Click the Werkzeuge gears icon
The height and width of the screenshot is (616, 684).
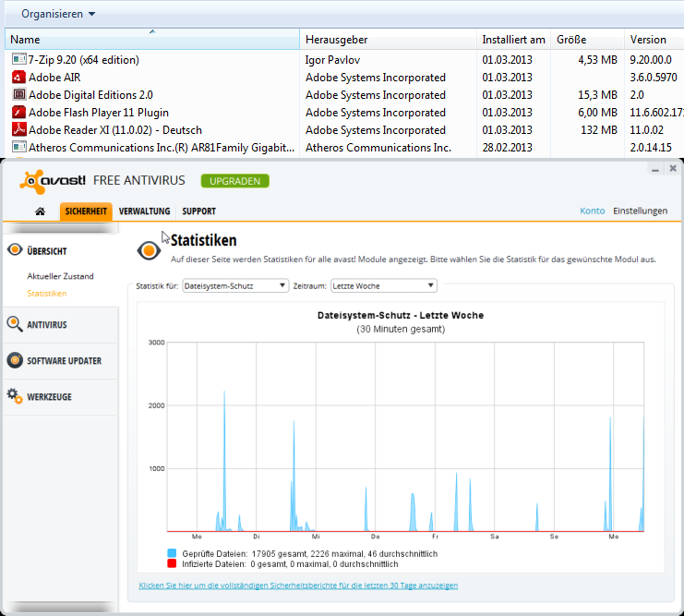pyautogui.click(x=15, y=396)
